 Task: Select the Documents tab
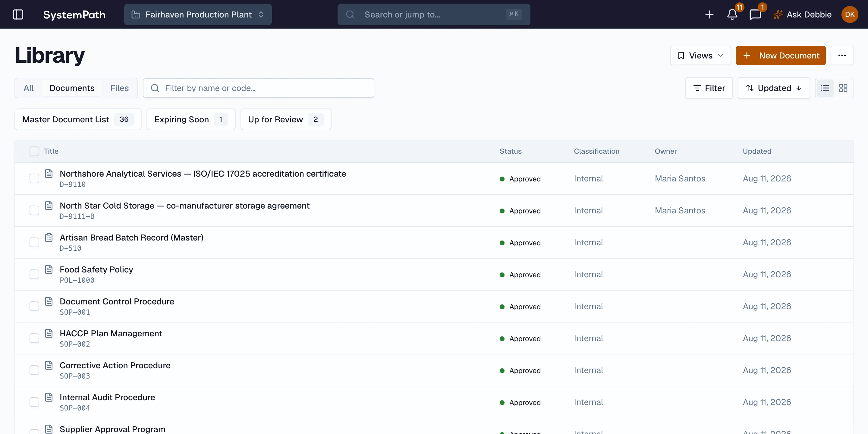[x=72, y=88]
